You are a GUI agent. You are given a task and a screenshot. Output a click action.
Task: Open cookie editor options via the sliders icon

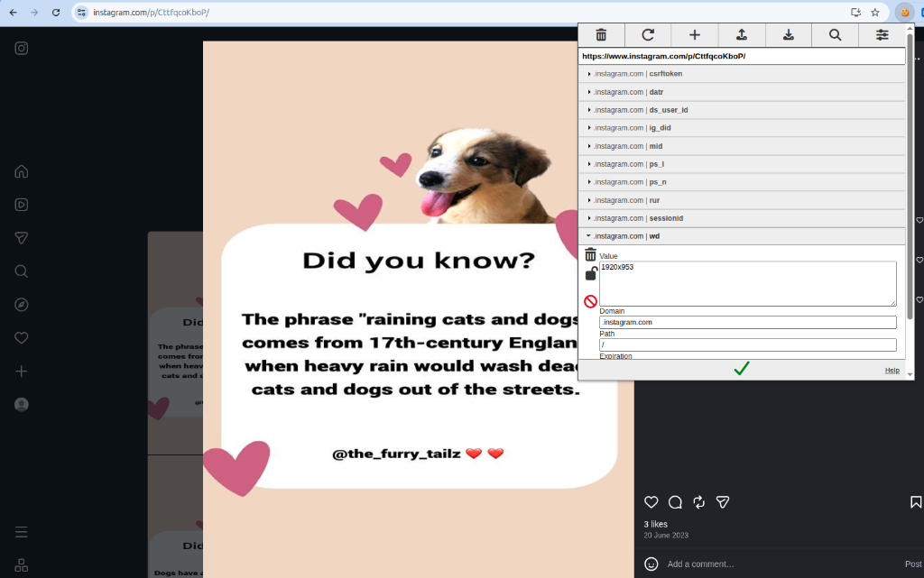coord(882,35)
